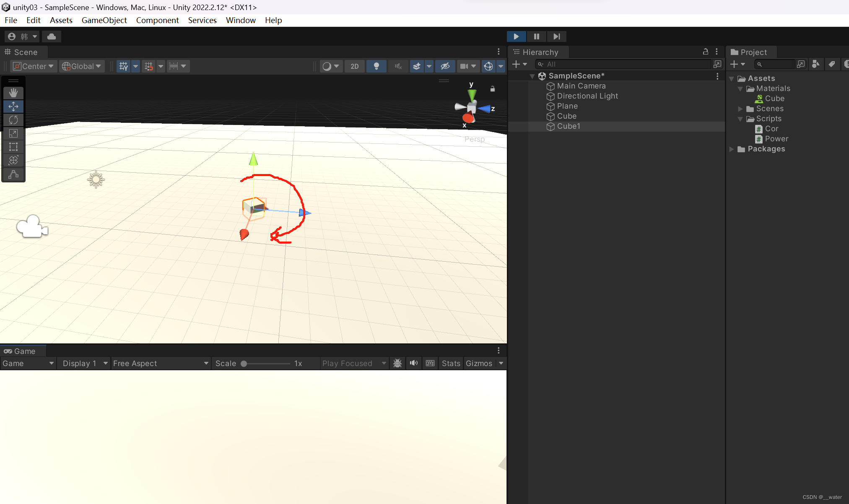Open the Free Aspect dropdown in Game view

161,363
